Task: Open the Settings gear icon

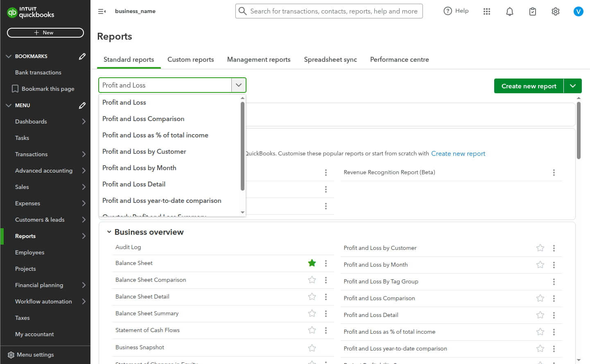Action: coord(556,11)
